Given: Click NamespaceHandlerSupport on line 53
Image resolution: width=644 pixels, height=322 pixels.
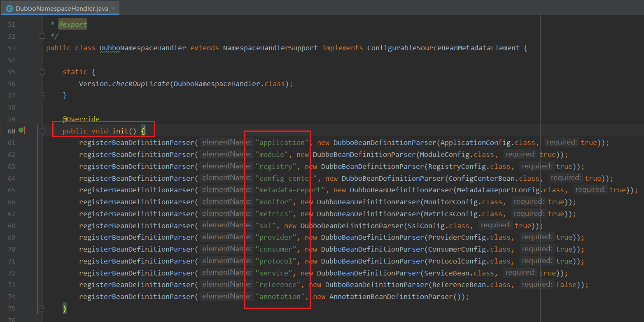Looking at the screenshot, I should pyautogui.click(x=270, y=48).
